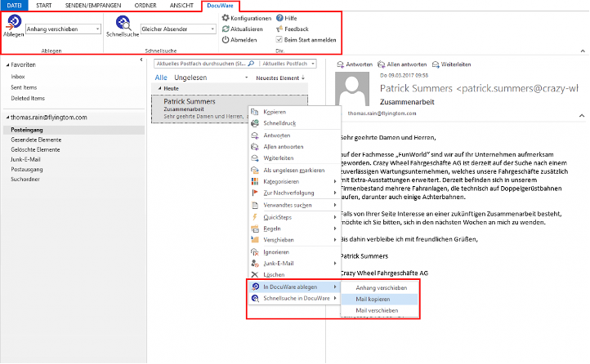
Task: Choose Schnellsuche in DocuWare menu entry
Action: point(293,299)
